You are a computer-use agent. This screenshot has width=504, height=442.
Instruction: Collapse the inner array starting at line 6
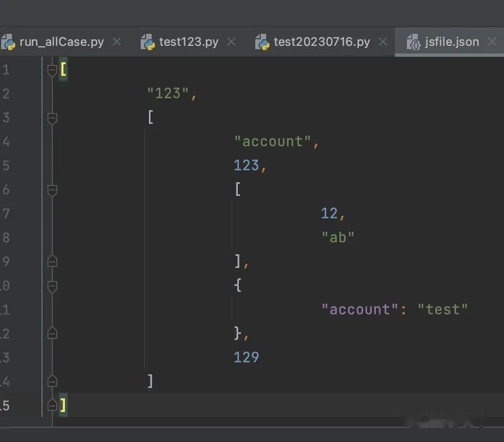52,191
